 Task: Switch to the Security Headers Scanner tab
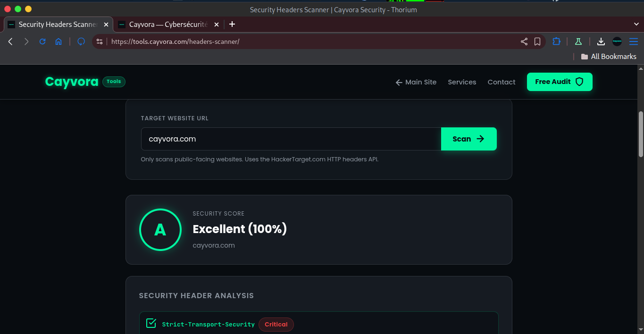(x=58, y=25)
